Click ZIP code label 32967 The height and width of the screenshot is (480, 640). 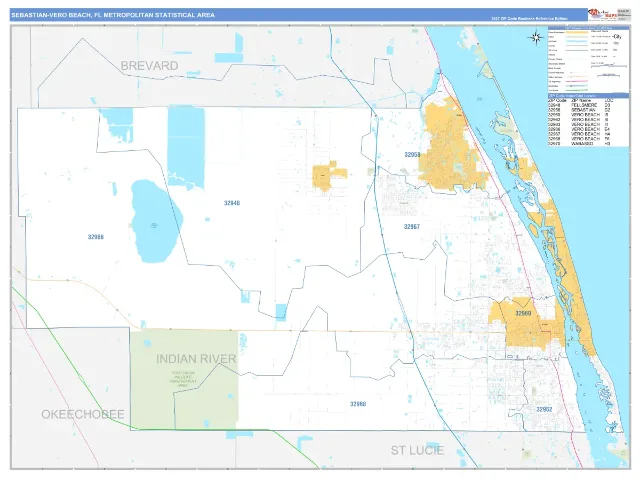[x=411, y=227]
